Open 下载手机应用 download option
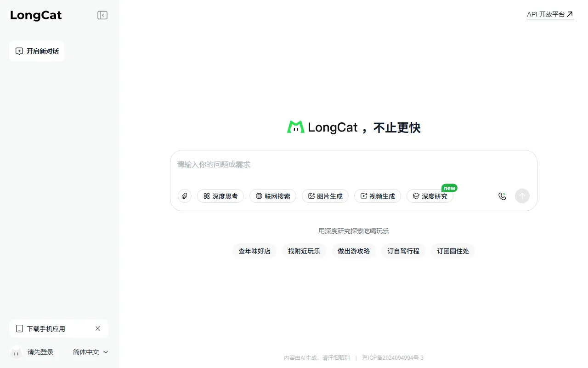The image size is (588, 368). 46,329
